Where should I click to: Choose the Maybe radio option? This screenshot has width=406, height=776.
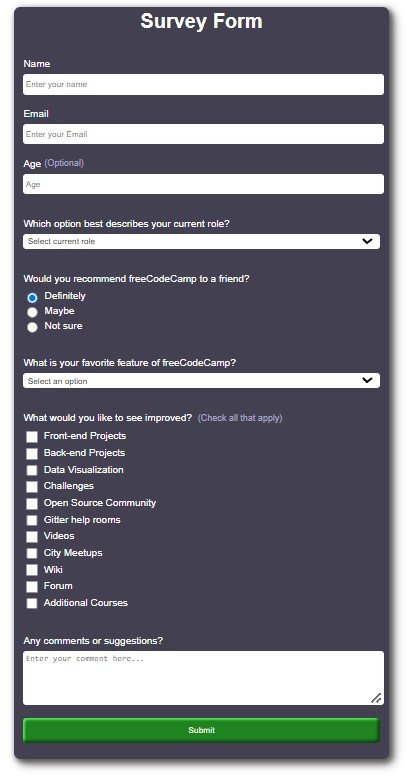click(32, 312)
